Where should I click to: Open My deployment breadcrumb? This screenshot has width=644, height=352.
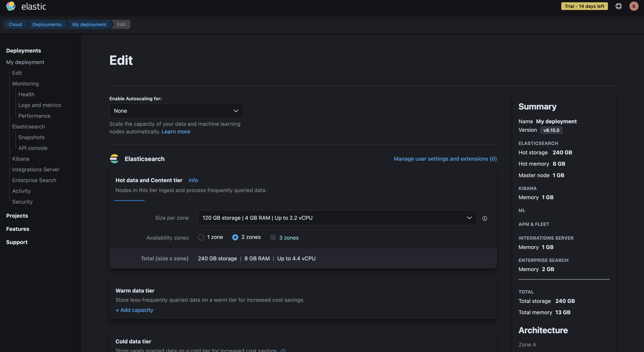pos(89,25)
